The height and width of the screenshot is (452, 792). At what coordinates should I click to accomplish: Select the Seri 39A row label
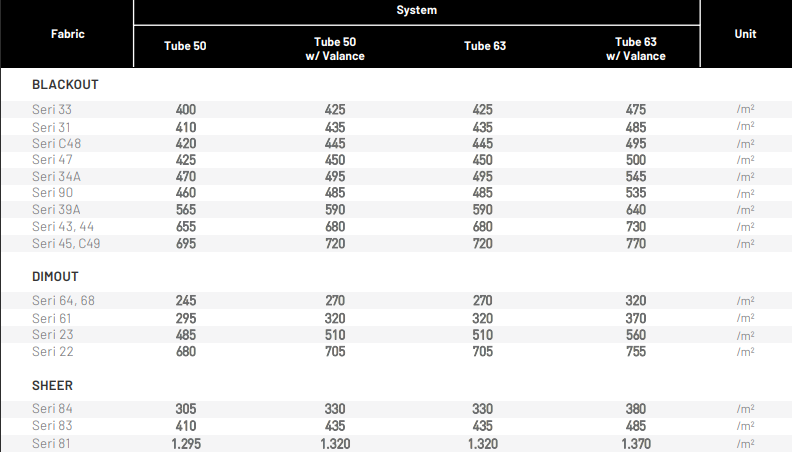coord(57,210)
